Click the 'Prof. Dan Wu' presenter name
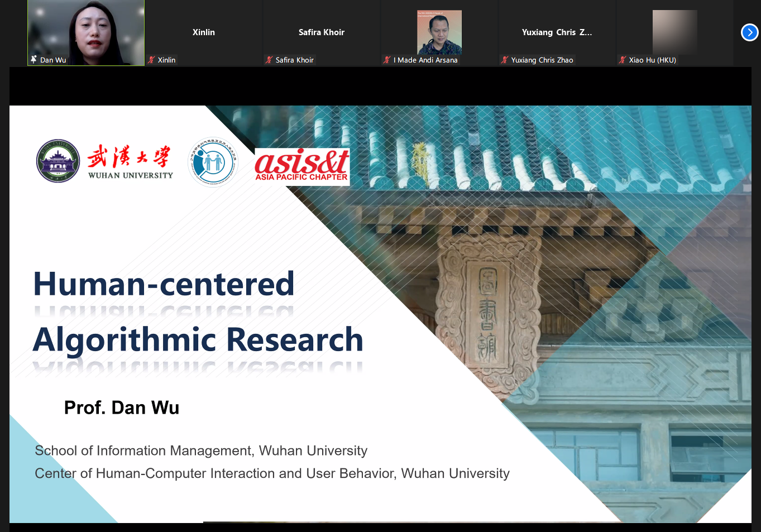Screen dimensions: 761x532 (122, 408)
